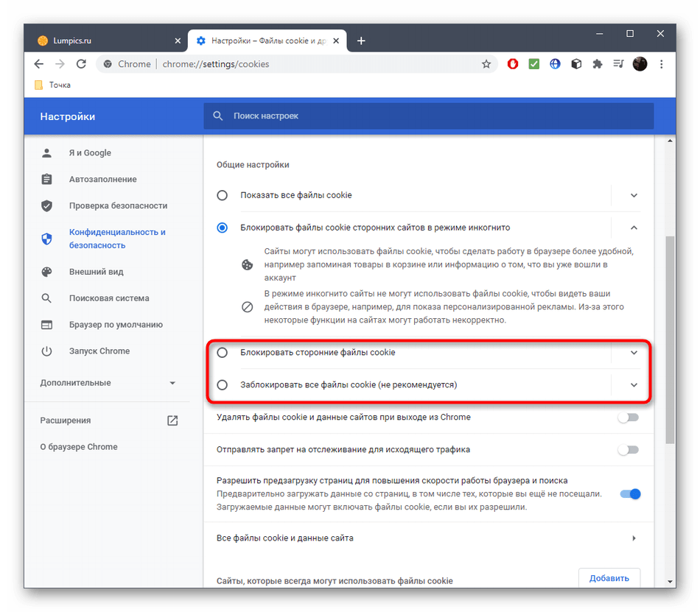The height and width of the screenshot is (612, 700).
Task: Click the cube extension icon
Action: pyautogui.click(x=576, y=64)
